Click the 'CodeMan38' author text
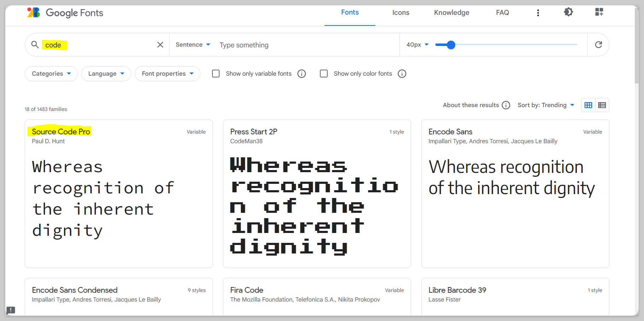644x321 pixels. [246, 141]
